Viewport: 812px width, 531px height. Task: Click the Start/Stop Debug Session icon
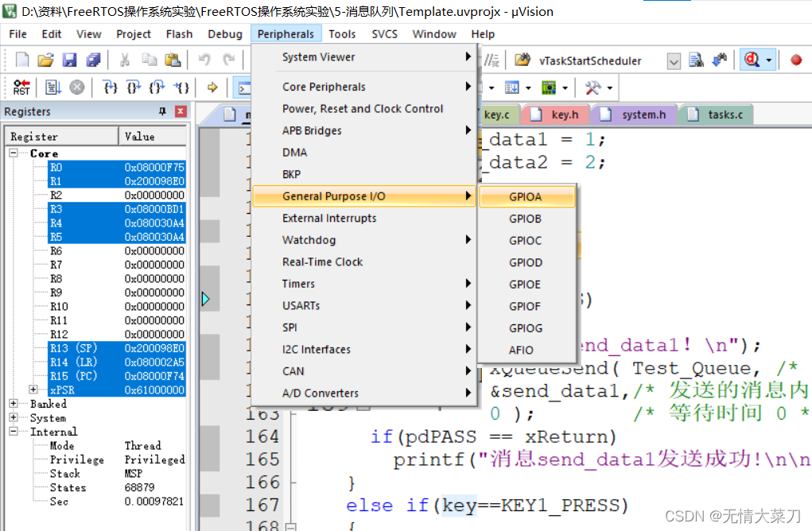752,60
